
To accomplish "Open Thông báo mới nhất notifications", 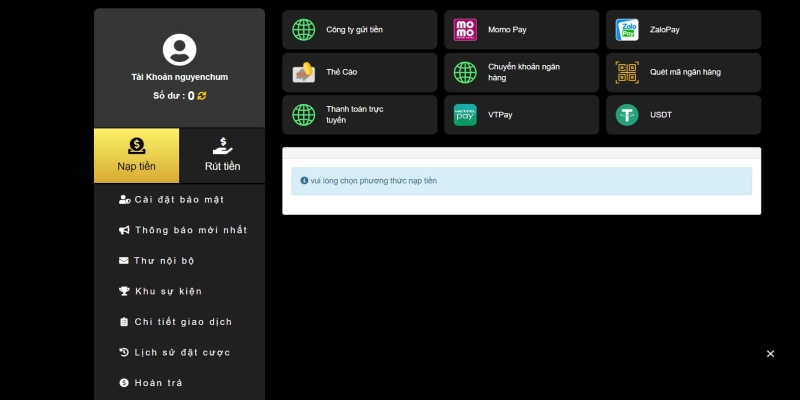I will point(190,230).
